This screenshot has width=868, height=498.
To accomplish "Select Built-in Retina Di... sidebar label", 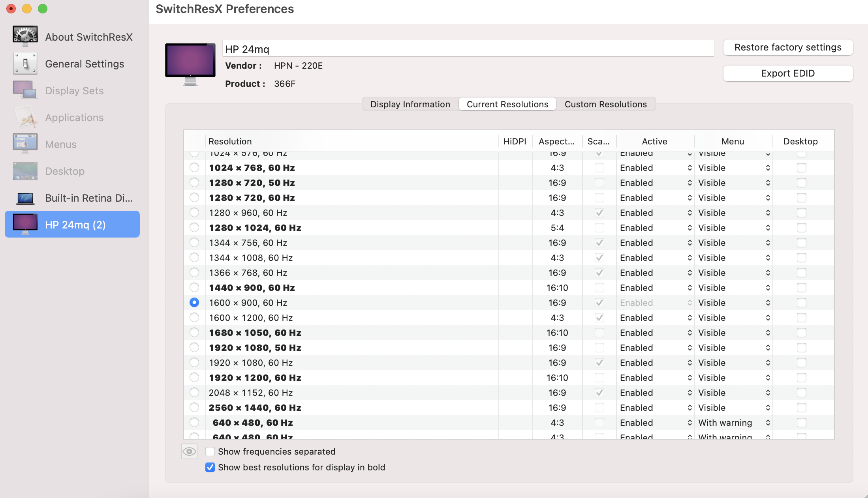I will pos(89,198).
